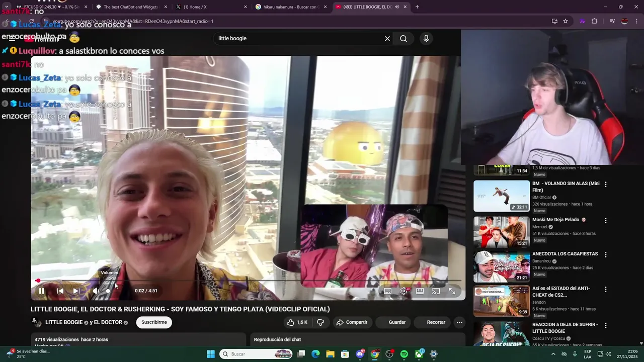Mute the tab audio on the LITTLE BOOGIE tab
Image resolution: width=644 pixels, height=362 pixels.
(x=397, y=7)
